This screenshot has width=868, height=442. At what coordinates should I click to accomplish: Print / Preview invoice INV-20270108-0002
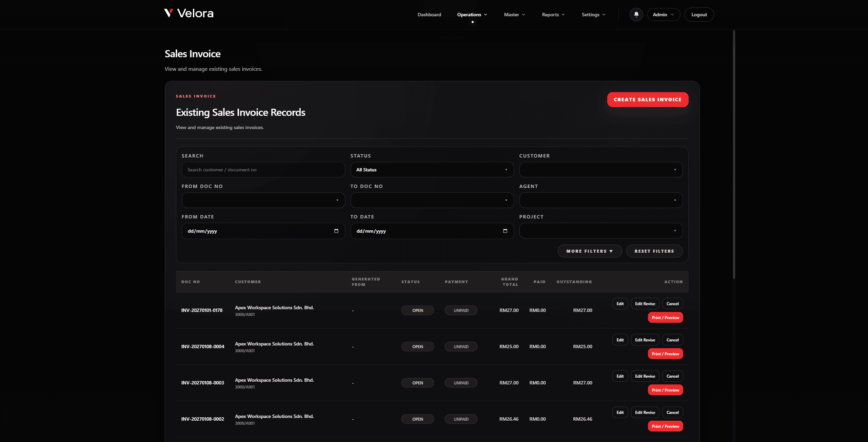(665, 426)
